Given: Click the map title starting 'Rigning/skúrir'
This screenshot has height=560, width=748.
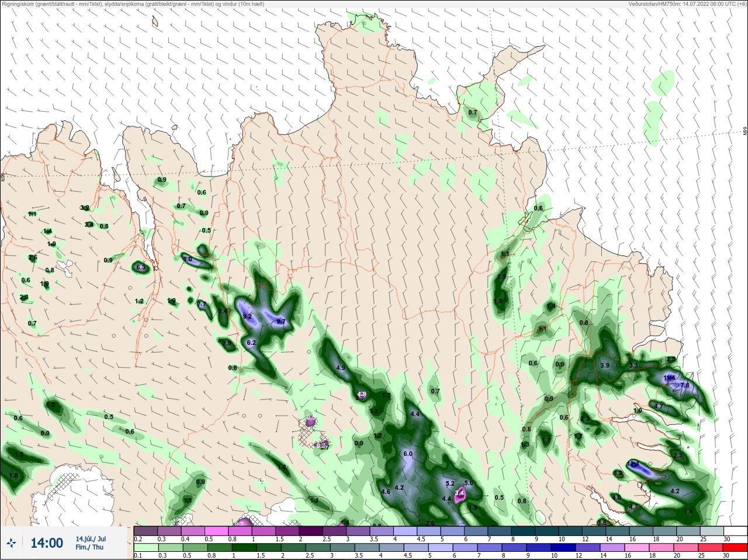Looking at the screenshot, I should tap(133, 4).
